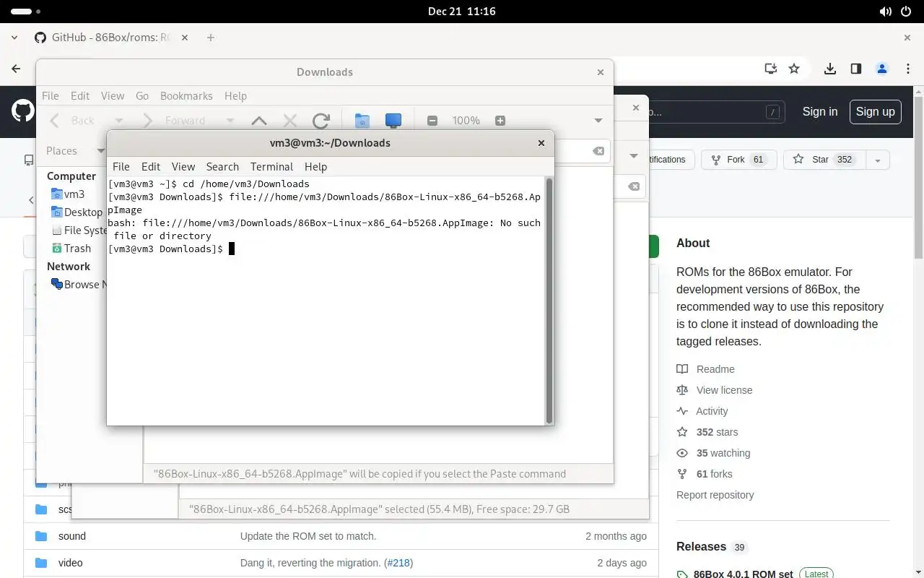Image resolution: width=924 pixels, height=578 pixels.
Task: Select Browse Network in sidebar
Action: (79, 284)
